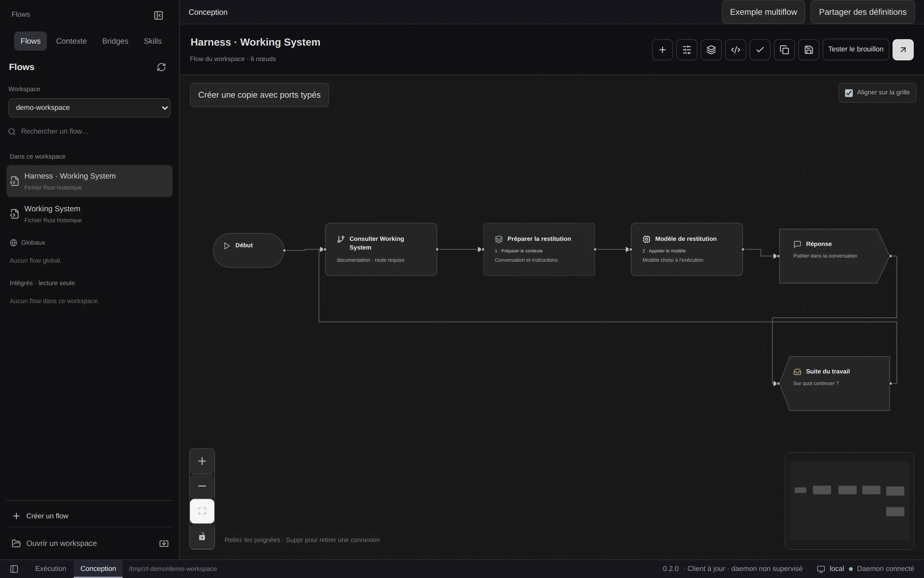The image size is (924, 578).
Task: Click the minimap overview panel
Action: 849,501
